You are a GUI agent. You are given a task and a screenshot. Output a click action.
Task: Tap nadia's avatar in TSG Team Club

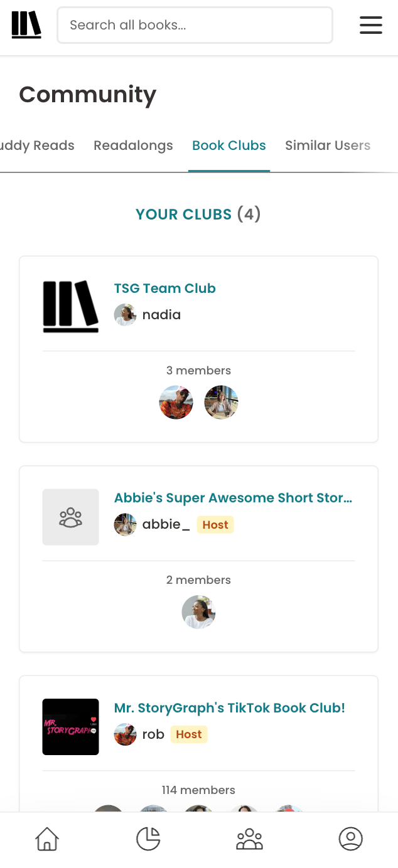tap(125, 315)
